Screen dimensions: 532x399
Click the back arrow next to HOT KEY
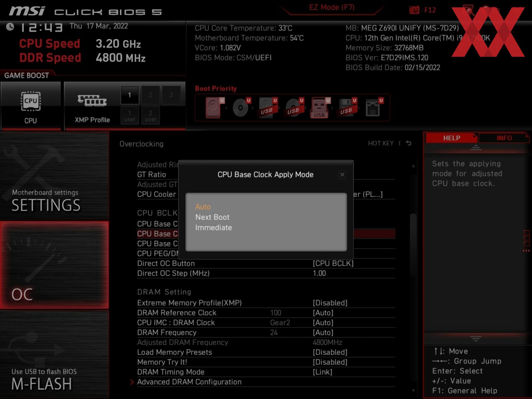(x=409, y=143)
